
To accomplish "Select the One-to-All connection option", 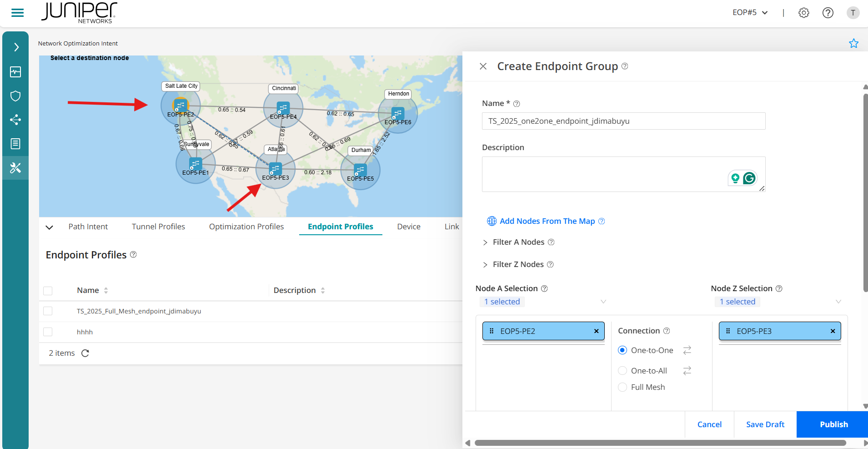I will (x=622, y=370).
